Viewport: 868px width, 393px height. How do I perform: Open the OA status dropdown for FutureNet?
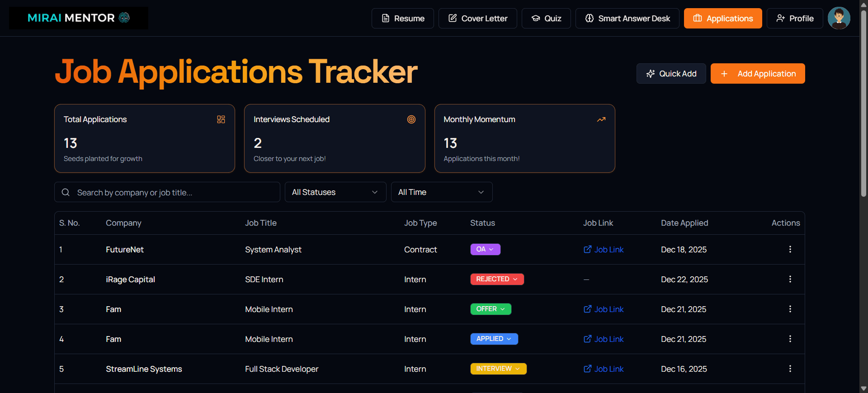pos(485,250)
